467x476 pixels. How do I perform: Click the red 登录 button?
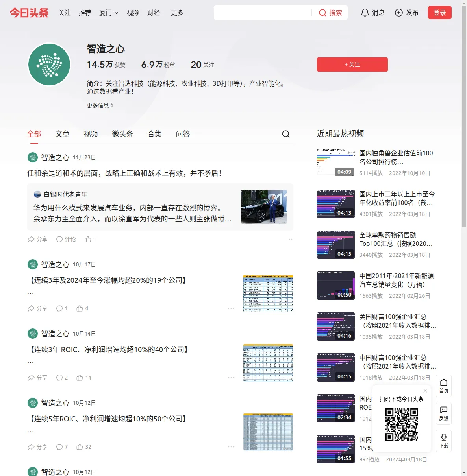coord(440,13)
